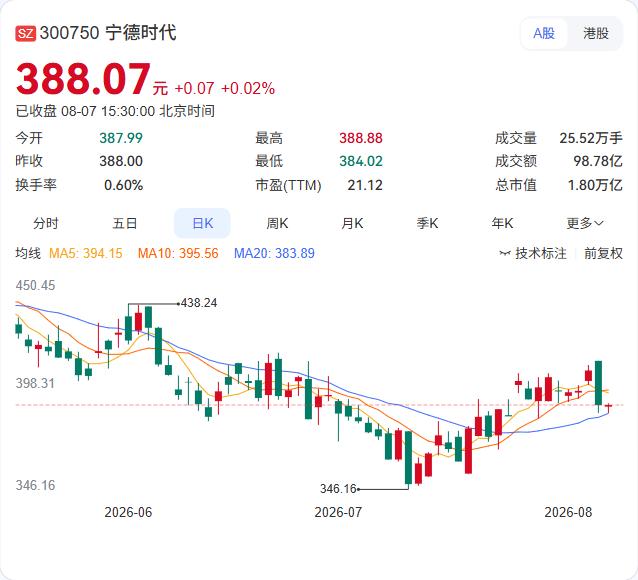The height and width of the screenshot is (580, 638).
Task: Click the 换手率 value 0.60%
Action: pyautogui.click(x=124, y=185)
